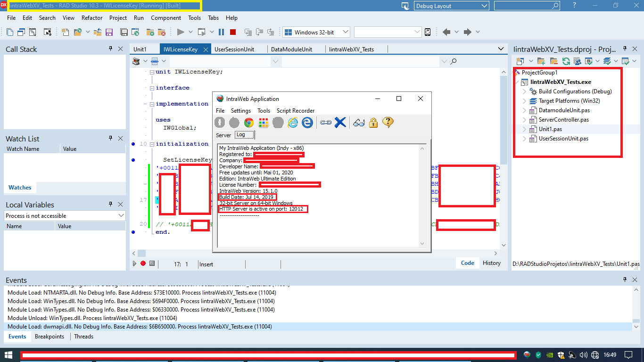Viewport: 644px width, 362px height.
Task: Click the remove folder icon in Projects toolbar
Action: 553,61
